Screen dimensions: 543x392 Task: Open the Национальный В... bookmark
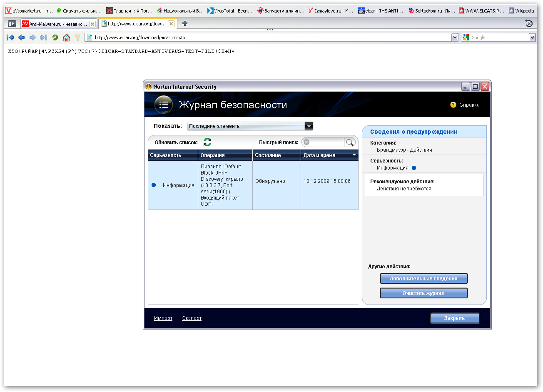180,11
